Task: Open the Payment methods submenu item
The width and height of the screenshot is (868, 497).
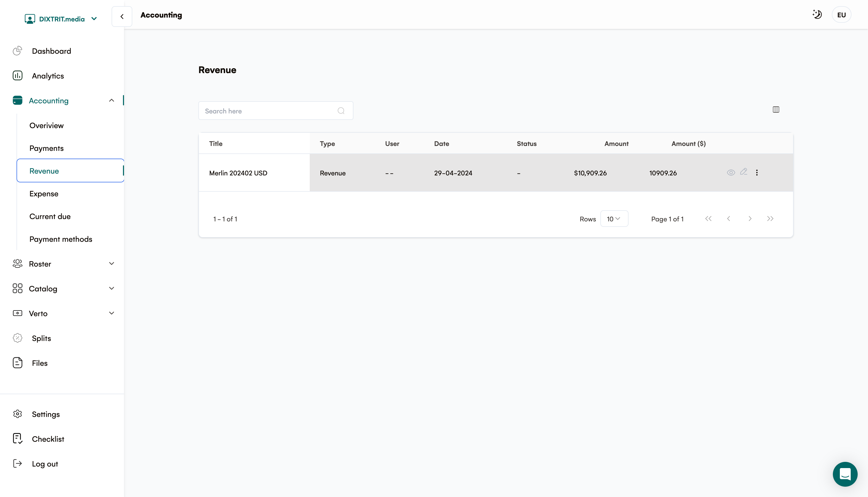Action: pos(61,239)
